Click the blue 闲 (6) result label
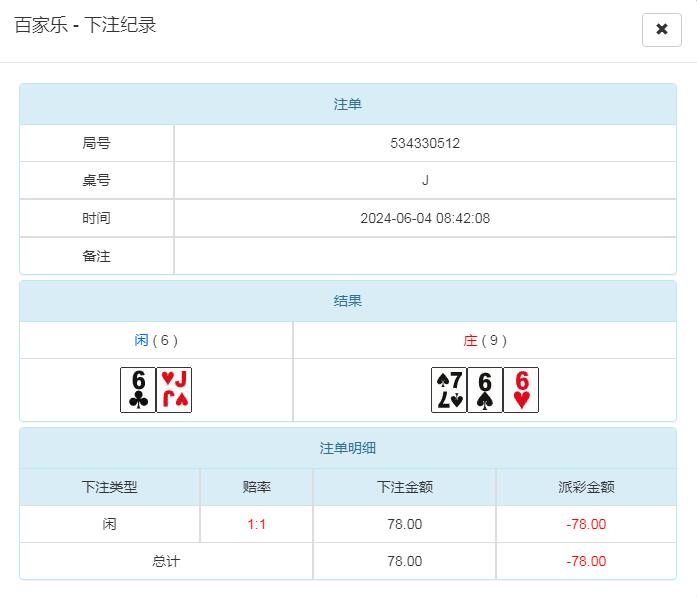Screen dimensions: 697x597 point(156,340)
